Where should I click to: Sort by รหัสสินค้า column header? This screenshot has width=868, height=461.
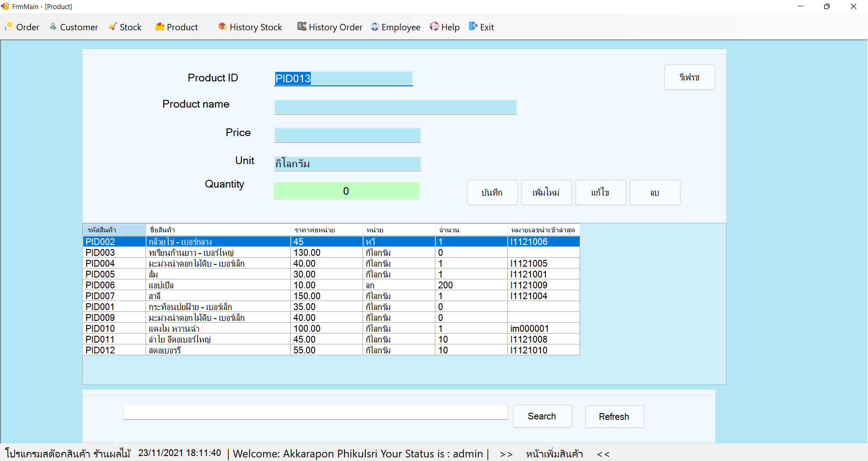click(114, 230)
